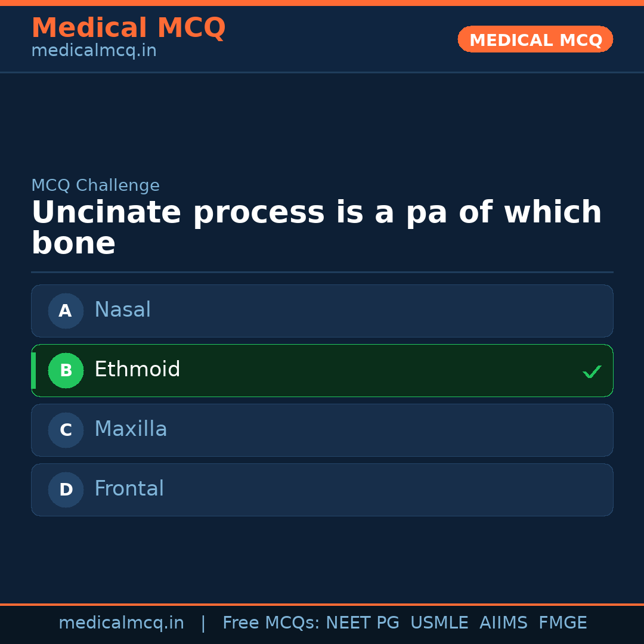Open the NEET PG section in footer

coord(362,622)
